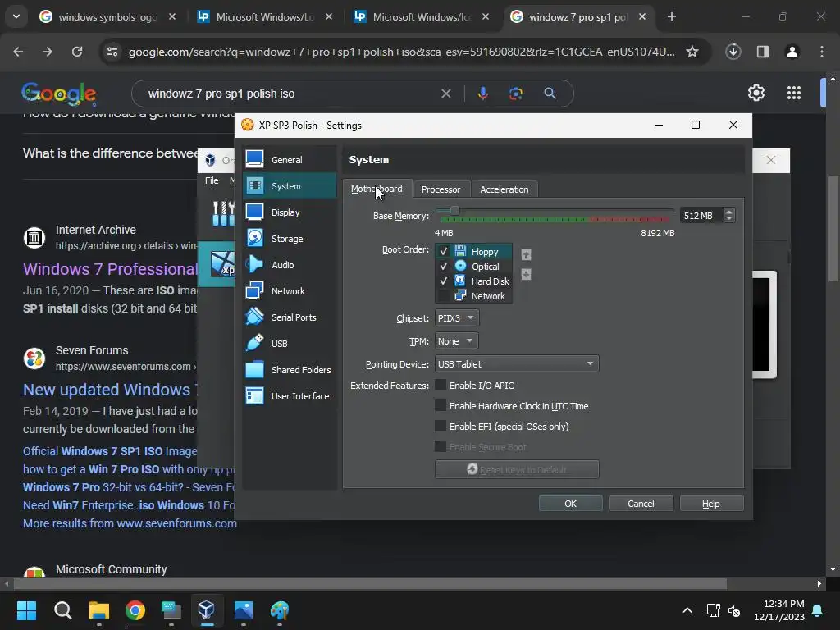This screenshot has width=840, height=630.
Task: Open Paint app from taskbar
Action: pyautogui.click(x=279, y=609)
